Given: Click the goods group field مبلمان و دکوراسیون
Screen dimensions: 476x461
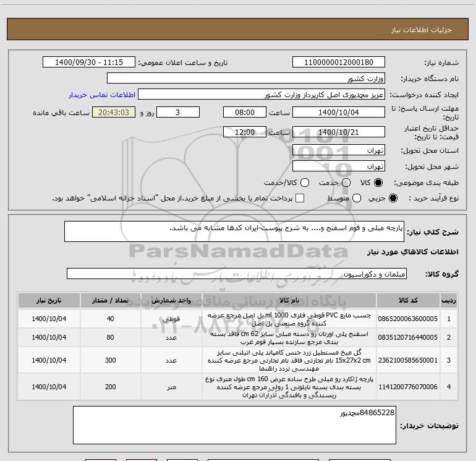Looking at the screenshot, I should [237, 274].
